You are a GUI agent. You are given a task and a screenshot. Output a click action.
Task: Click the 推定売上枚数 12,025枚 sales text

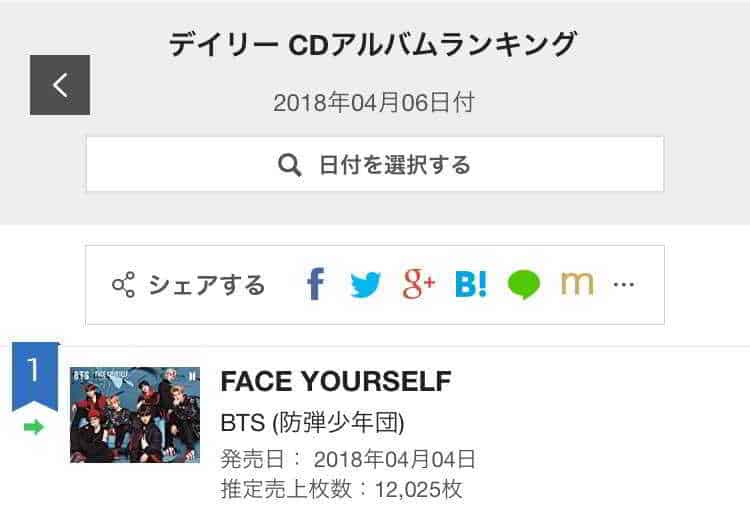pos(341,490)
